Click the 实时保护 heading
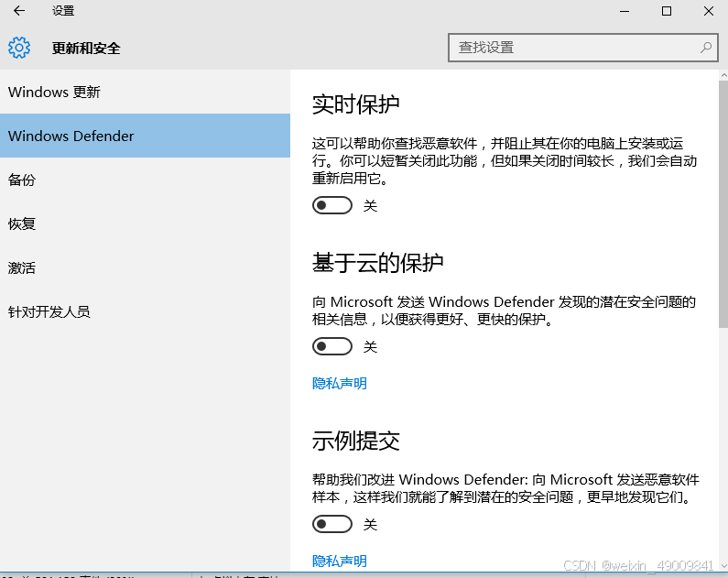This screenshot has height=578, width=728. pos(355,104)
